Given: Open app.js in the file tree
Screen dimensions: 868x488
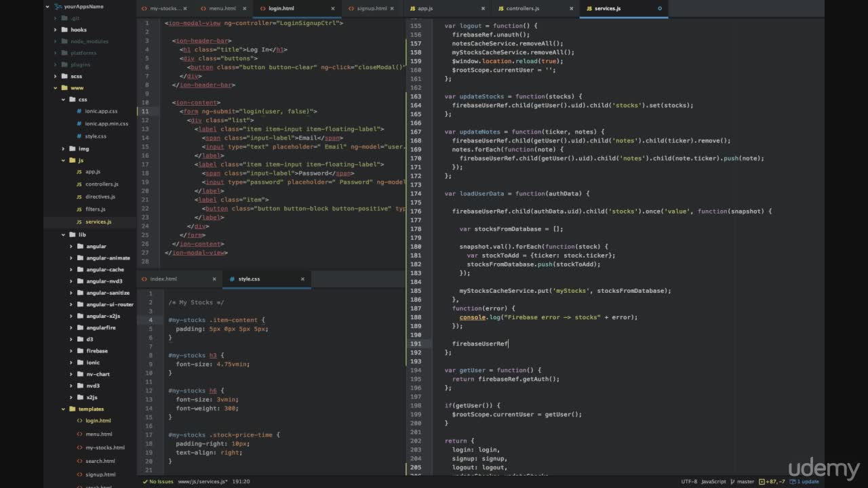Looking at the screenshot, I should 92,171.
